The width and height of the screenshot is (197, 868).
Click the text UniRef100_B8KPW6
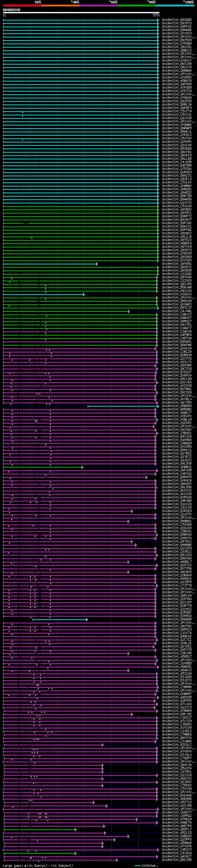point(177,345)
